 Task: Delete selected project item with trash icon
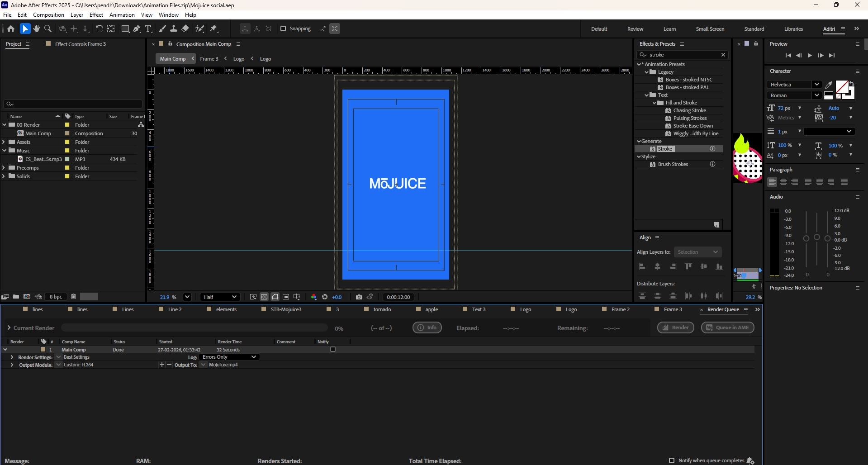coord(73,297)
